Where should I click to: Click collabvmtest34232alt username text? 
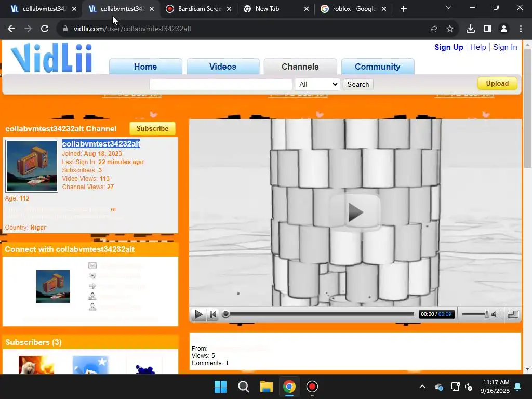pos(101,144)
